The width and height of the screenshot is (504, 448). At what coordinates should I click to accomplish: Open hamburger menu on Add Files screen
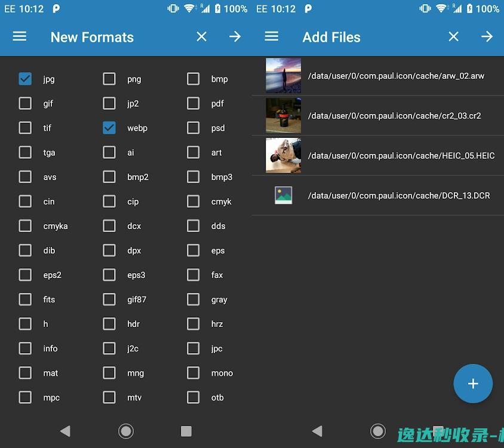pyautogui.click(x=272, y=36)
